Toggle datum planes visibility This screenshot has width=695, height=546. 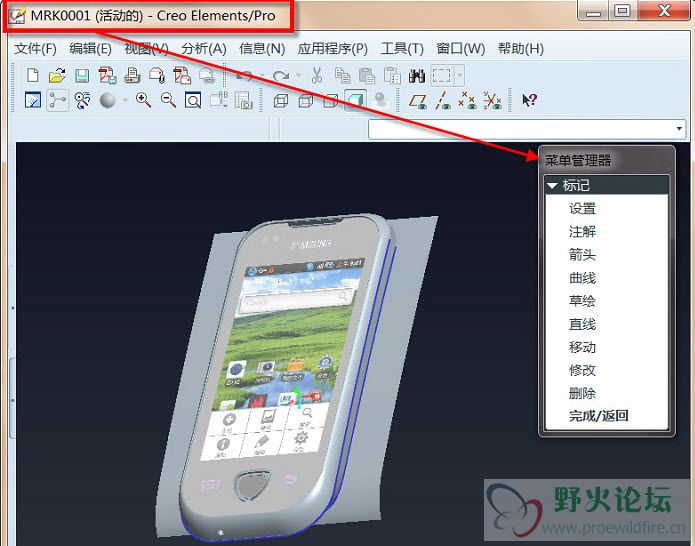click(x=418, y=101)
